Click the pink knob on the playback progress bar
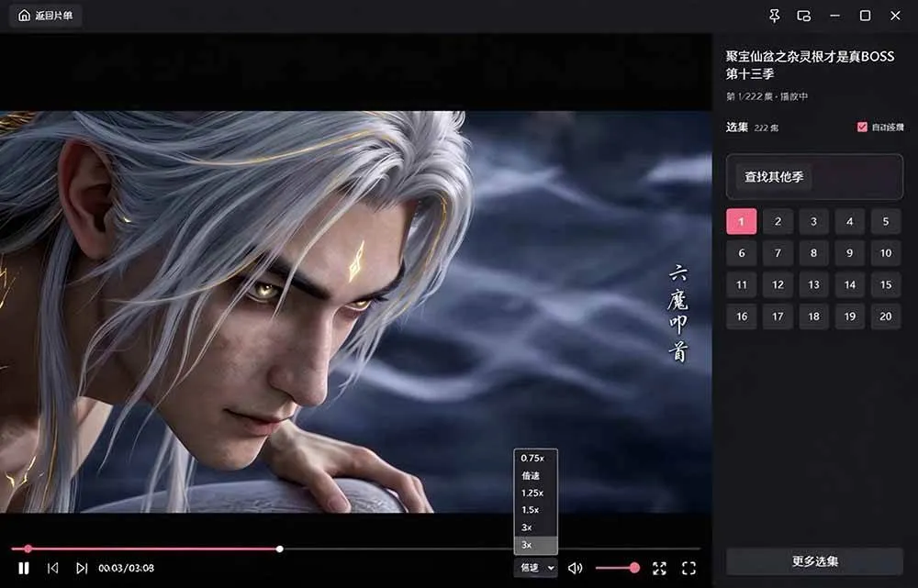Viewport: 918px width, 588px height. coord(28,549)
